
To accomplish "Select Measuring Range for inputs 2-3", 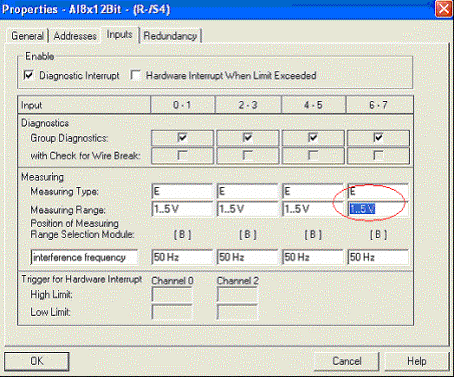I will click(x=247, y=209).
